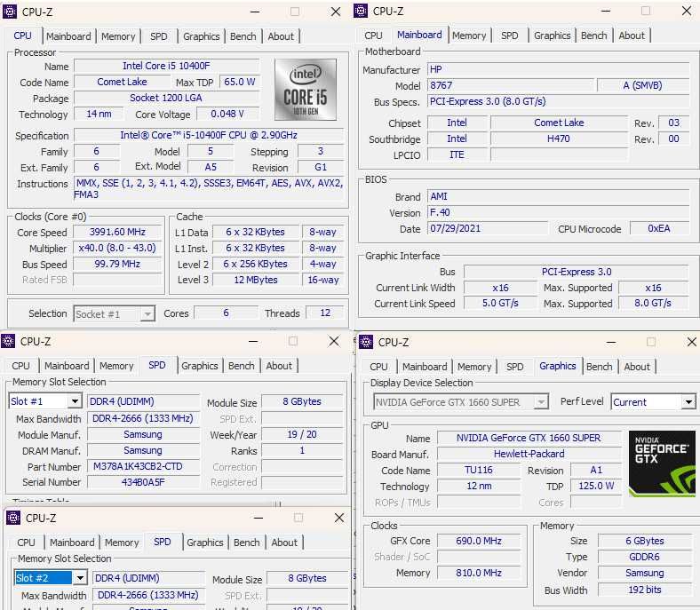Viewport: 700px width, 610px height.
Task: Click the NVIDIA GeForce GTX logo
Action: 662,463
